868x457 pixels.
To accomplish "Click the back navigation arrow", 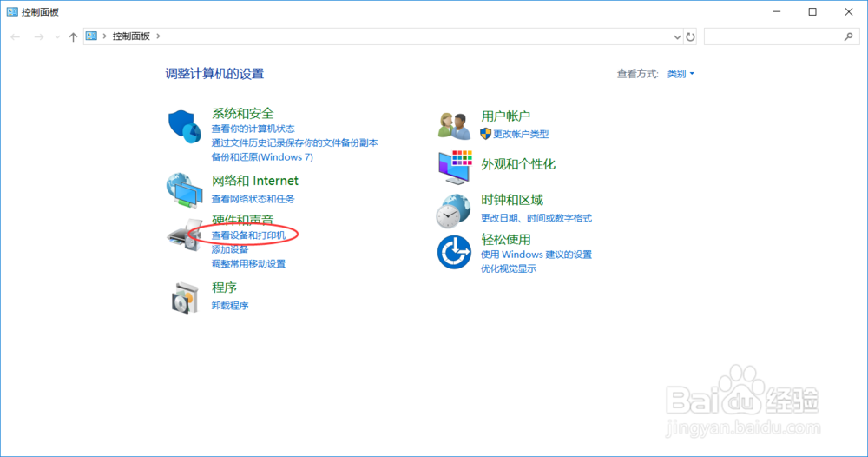I will [16, 36].
